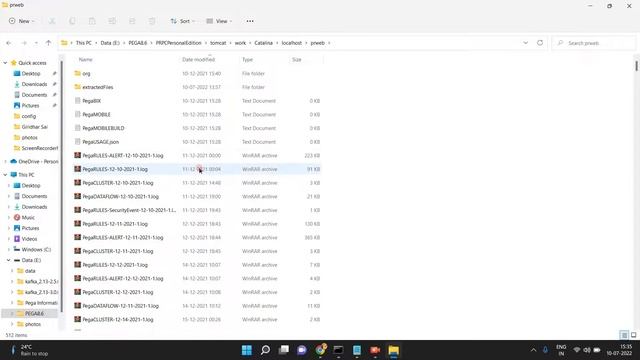640x360 pixels.
Task: Open Task View on taskbar
Action: pyautogui.click(x=284, y=350)
